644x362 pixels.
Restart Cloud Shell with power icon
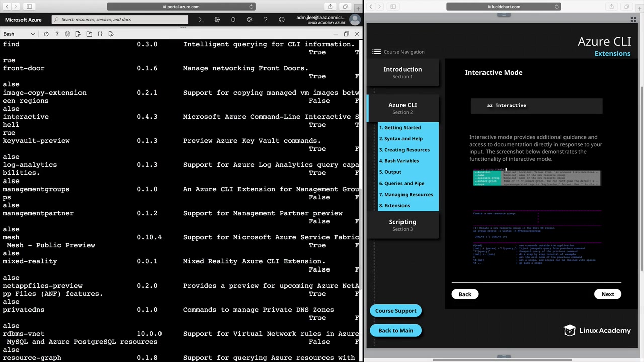(x=46, y=34)
